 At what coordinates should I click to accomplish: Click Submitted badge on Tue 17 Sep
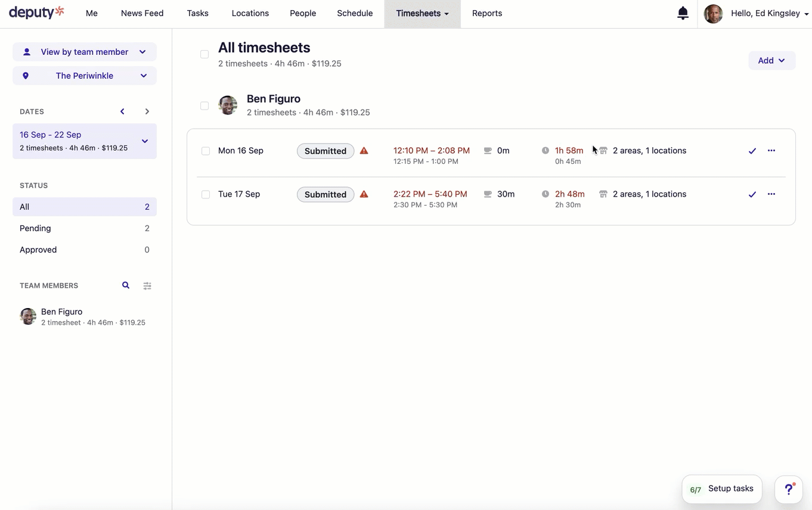[x=326, y=194]
